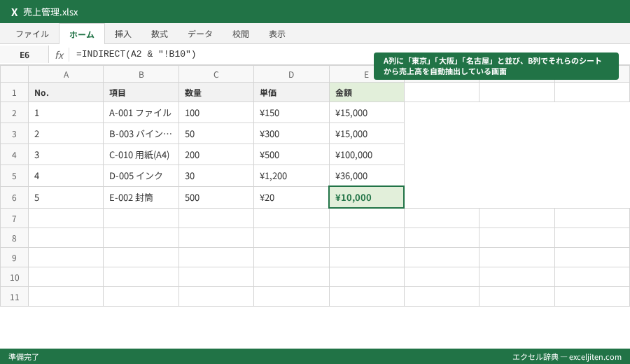Click the select-all corner box

tap(14, 74)
